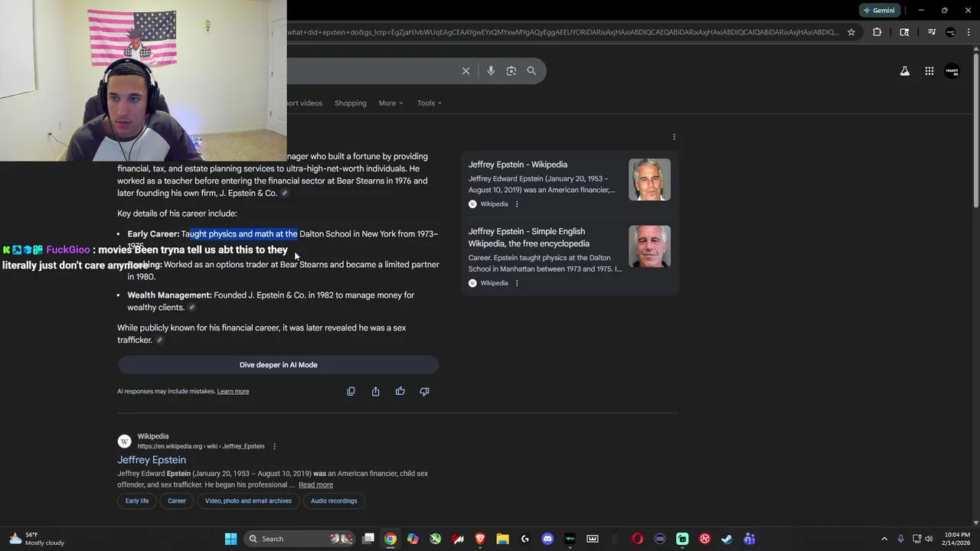Screen dimensions: 980x551
Task: Click Dive deeper in AI Mode button
Action: (278, 365)
